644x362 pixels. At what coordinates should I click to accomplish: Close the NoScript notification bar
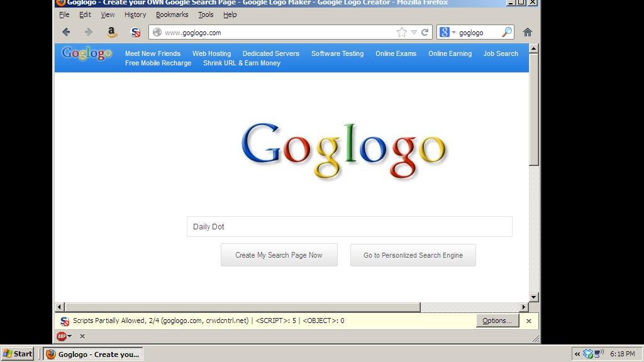coord(529,321)
